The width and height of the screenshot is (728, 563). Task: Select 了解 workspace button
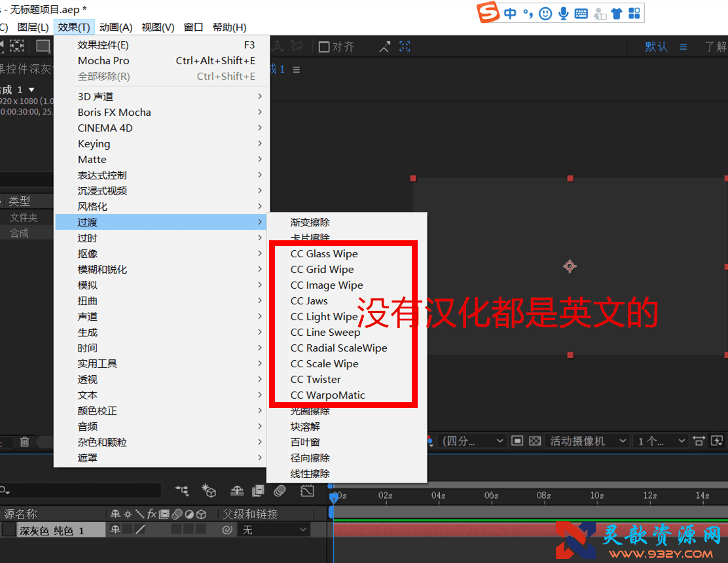pyautogui.click(x=716, y=46)
